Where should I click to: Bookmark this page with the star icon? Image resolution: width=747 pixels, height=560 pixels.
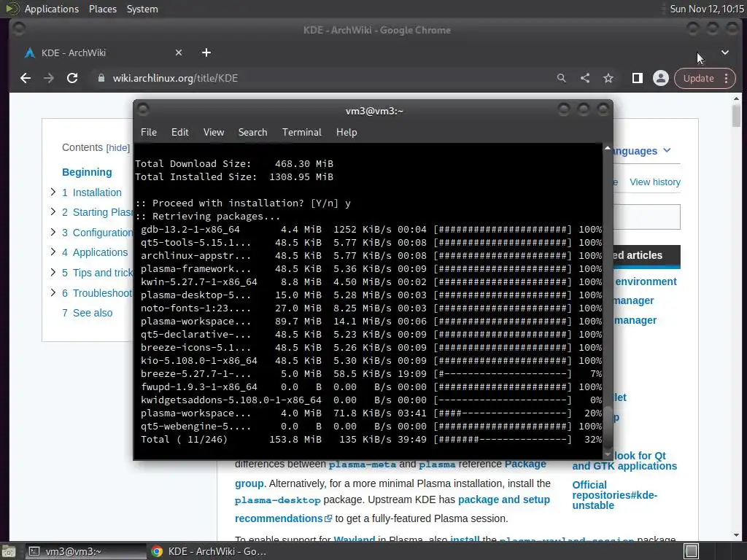coord(608,78)
